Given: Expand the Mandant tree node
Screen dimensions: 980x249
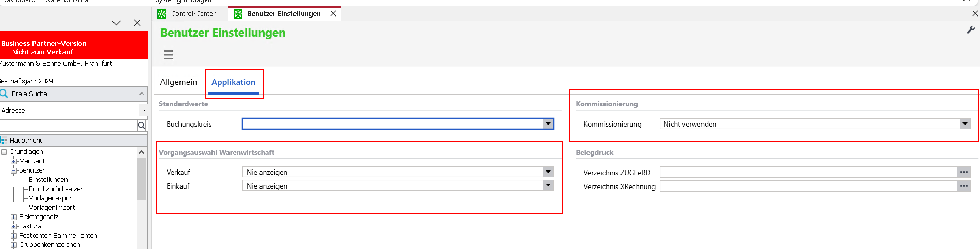Looking at the screenshot, I should click(14, 161).
